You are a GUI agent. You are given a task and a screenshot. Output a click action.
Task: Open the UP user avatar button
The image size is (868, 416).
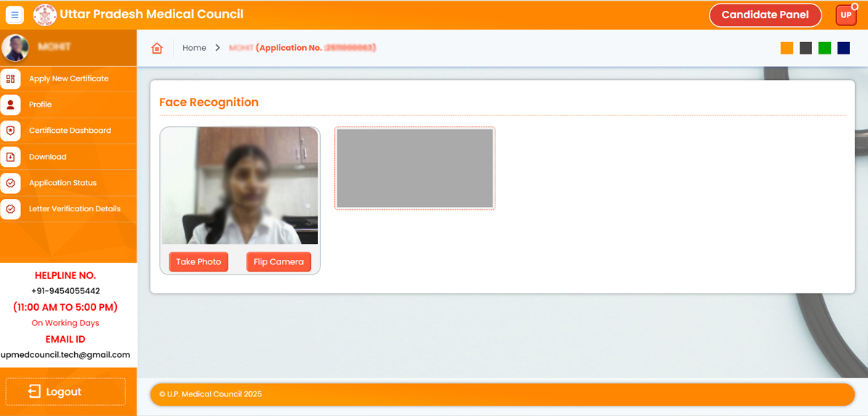[846, 15]
